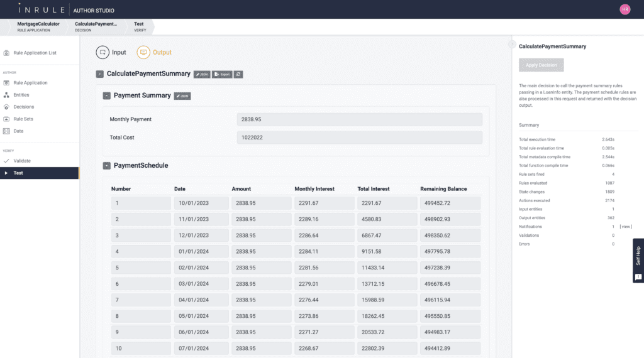Click the AUTHOR STUDIO header text
Image resolution: width=644 pixels, height=358 pixels.
pos(94,10)
